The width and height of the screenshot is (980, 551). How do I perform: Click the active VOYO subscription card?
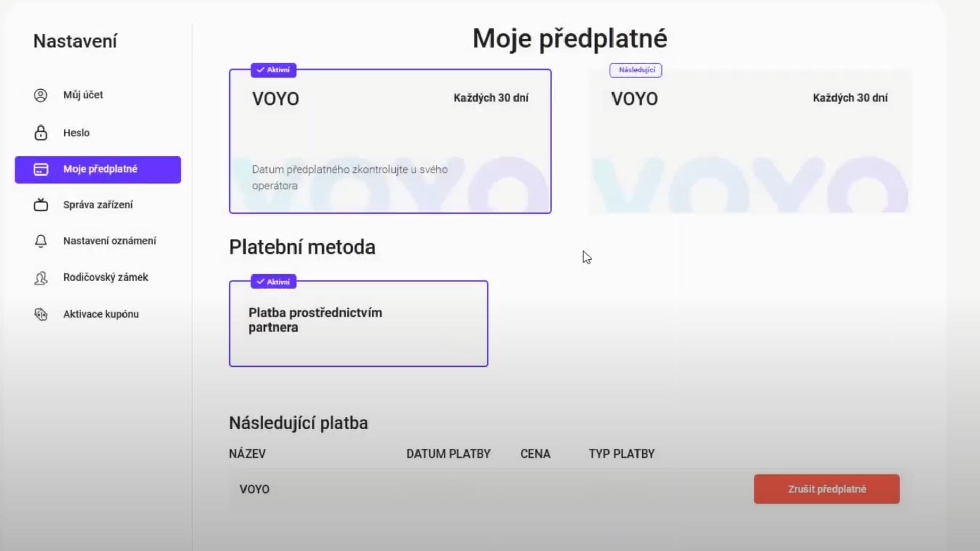pyautogui.click(x=390, y=138)
